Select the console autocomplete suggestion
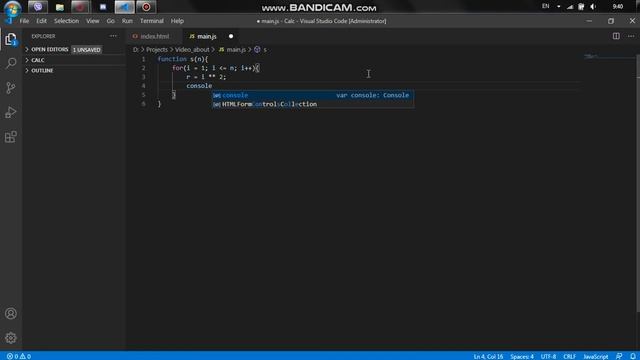 (313, 95)
